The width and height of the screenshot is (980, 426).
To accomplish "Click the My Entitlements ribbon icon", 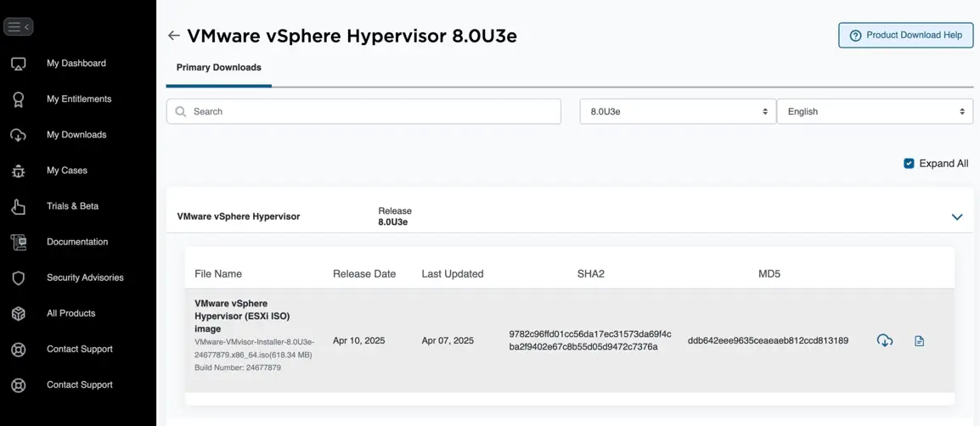I will coord(19,99).
